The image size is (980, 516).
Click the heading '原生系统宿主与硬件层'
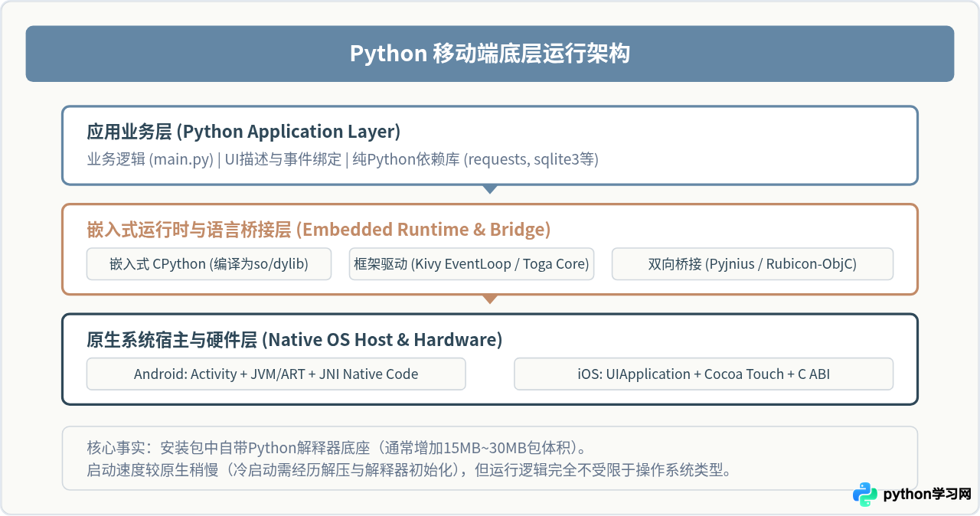tap(294, 340)
